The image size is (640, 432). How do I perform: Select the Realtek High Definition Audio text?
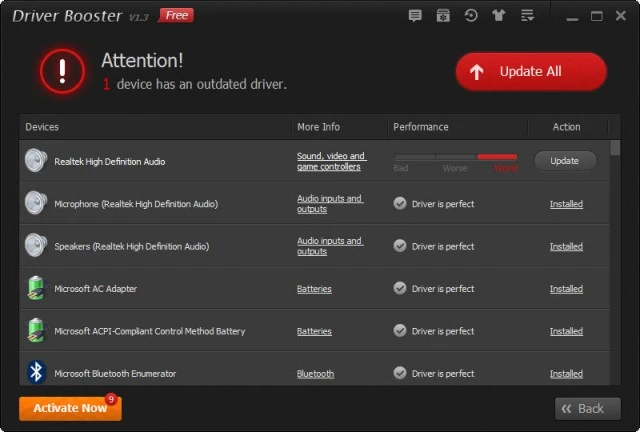110,162
